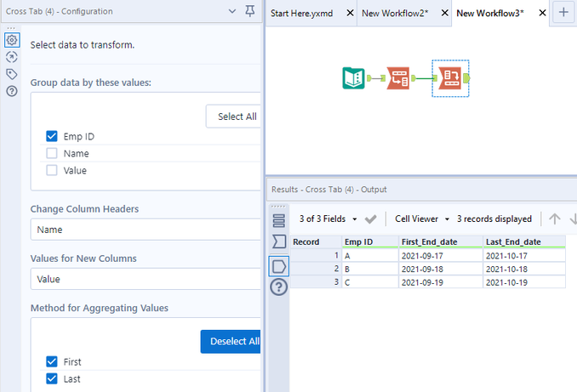Viewport: 577px width, 392px height.
Task: Click record row number 3
Action: pos(316,282)
